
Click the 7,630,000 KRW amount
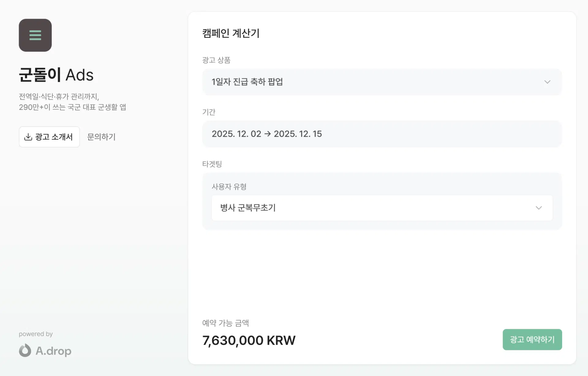(x=249, y=341)
